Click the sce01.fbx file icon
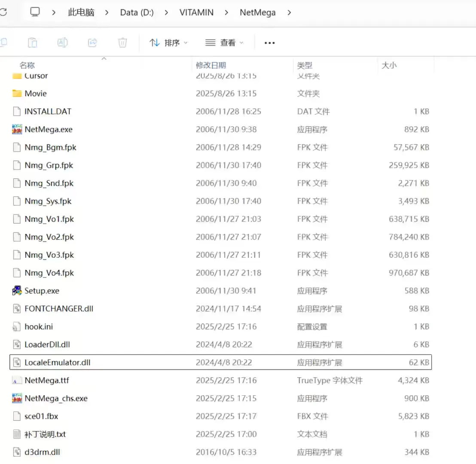The width and height of the screenshot is (476, 464). tap(17, 416)
